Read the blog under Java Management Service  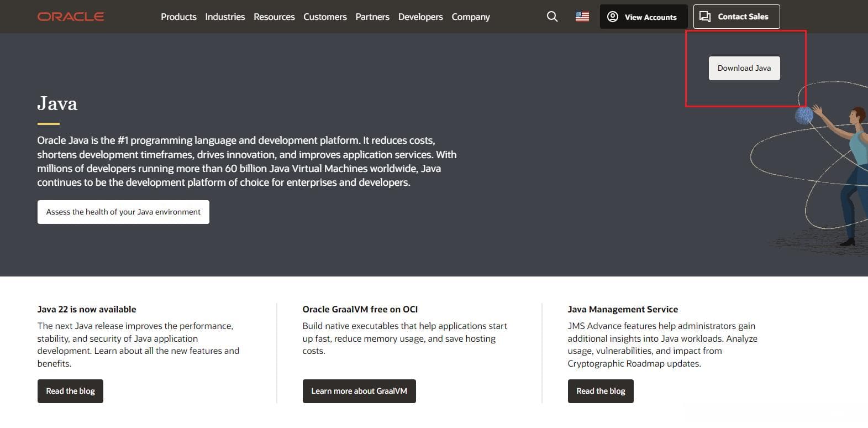601,391
